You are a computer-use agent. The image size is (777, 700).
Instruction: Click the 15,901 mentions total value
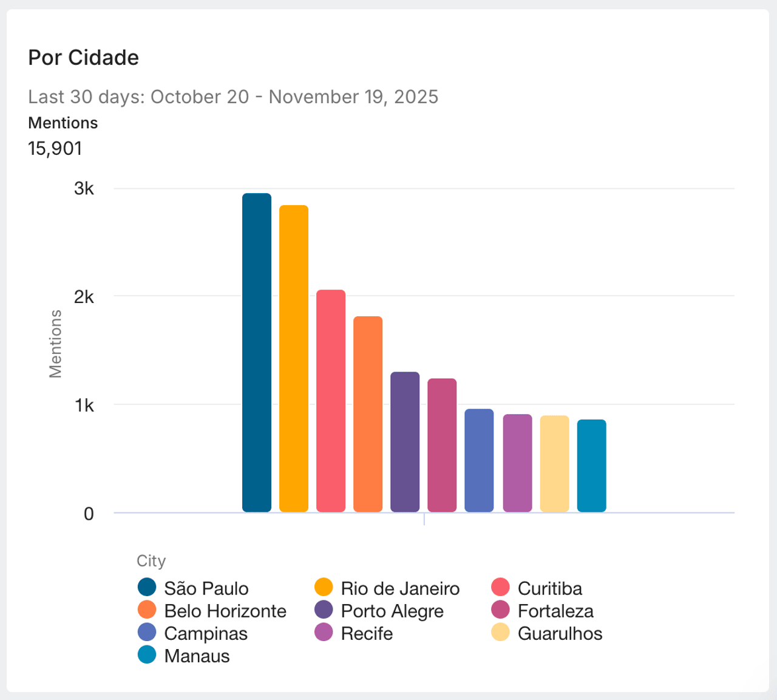coord(55,149)
